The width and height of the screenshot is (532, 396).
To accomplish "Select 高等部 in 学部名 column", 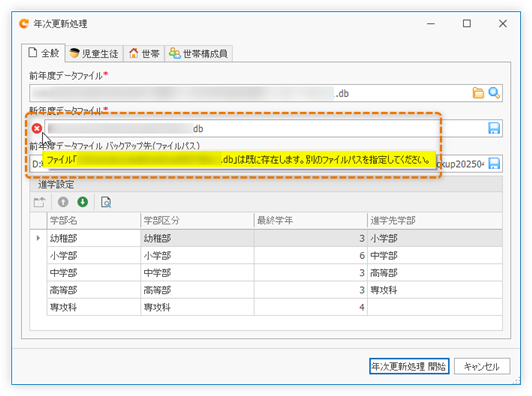I will point(93,290).
